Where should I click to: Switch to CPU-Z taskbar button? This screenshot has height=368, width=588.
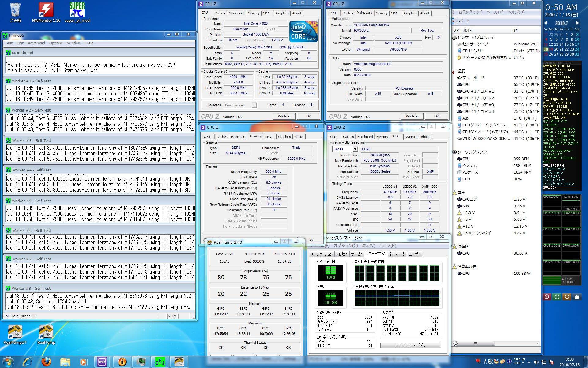pos(102,362)
